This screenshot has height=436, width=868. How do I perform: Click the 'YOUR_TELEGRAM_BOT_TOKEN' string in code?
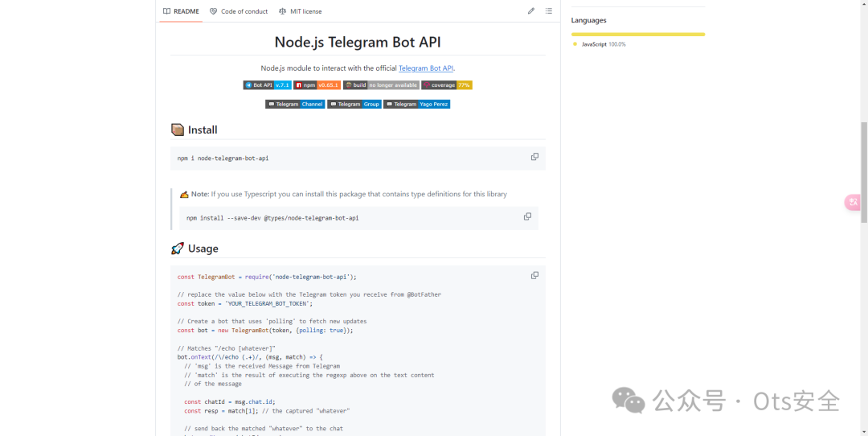point(269,303)
